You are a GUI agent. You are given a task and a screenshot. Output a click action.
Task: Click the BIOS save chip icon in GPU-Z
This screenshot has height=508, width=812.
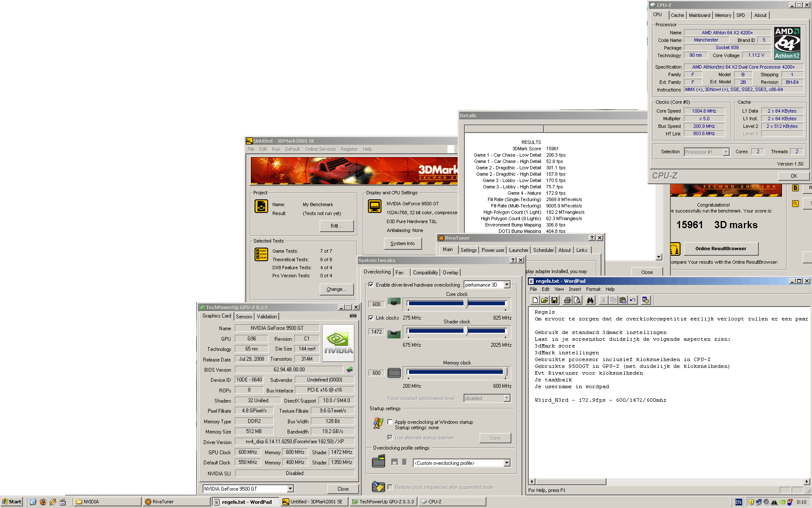pyautogui.click(x=350, y=370)
